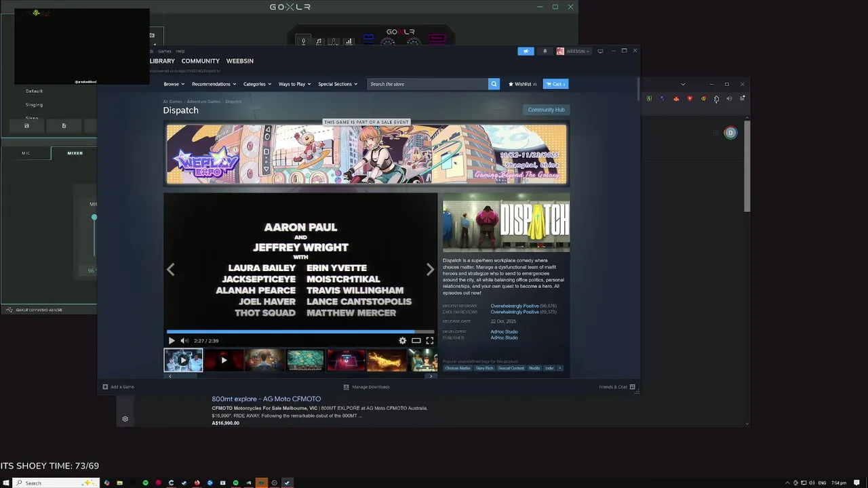868x488 pixels.
Task: Open the video player settings gear
Action: point(402,341)
